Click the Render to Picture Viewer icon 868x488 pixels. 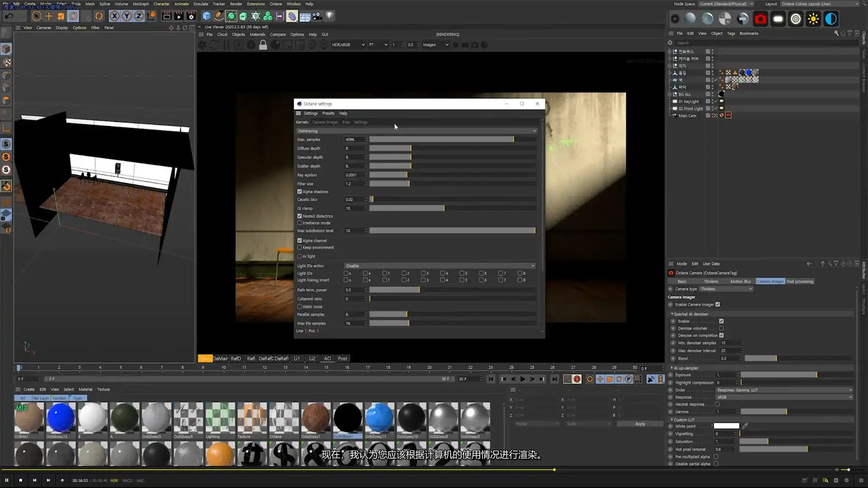(179, 16)
